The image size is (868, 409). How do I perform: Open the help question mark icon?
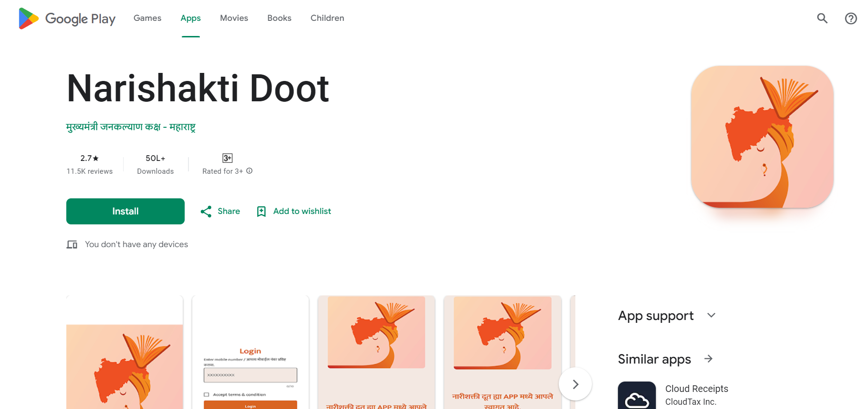851,18
